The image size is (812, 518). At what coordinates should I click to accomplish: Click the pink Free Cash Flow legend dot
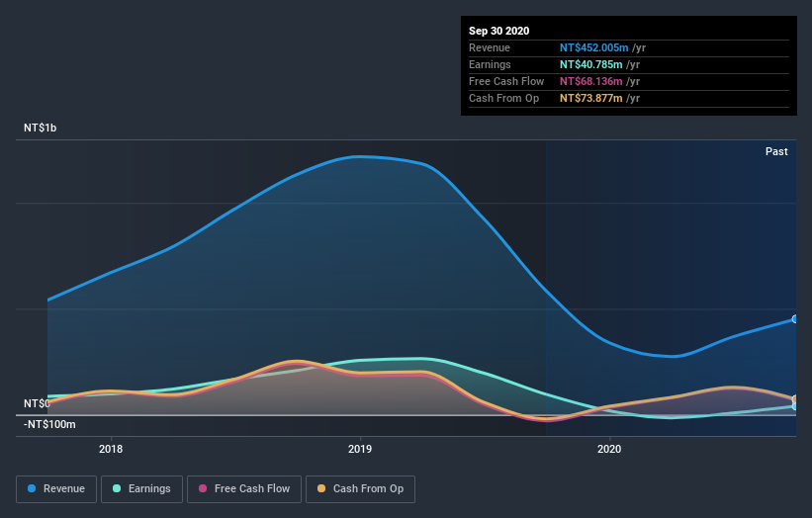(203, 488)
